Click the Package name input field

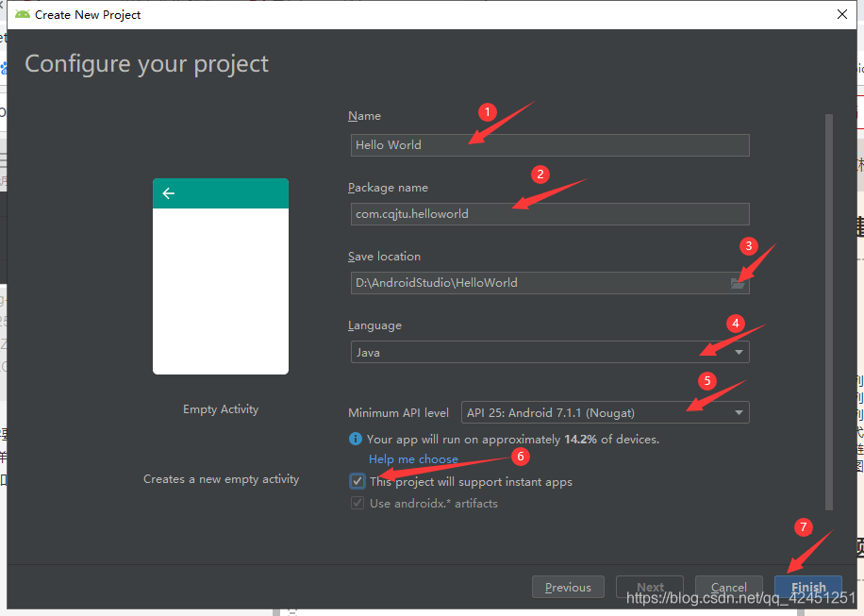coord(550,214)
